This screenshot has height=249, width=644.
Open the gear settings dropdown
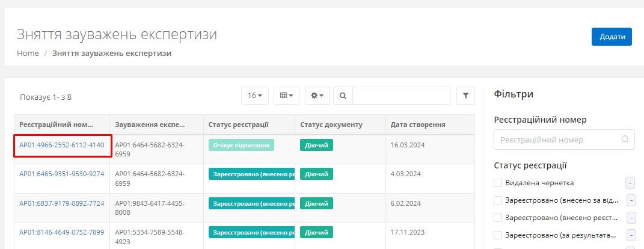click(x=317, y=96)
